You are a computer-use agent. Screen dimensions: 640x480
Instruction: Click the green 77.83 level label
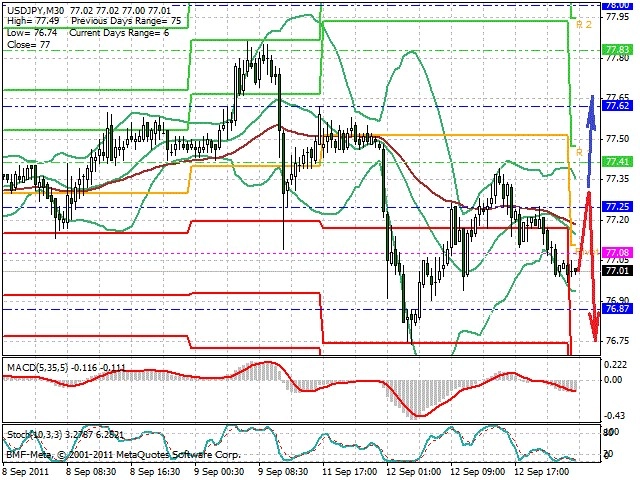point(617,49)
